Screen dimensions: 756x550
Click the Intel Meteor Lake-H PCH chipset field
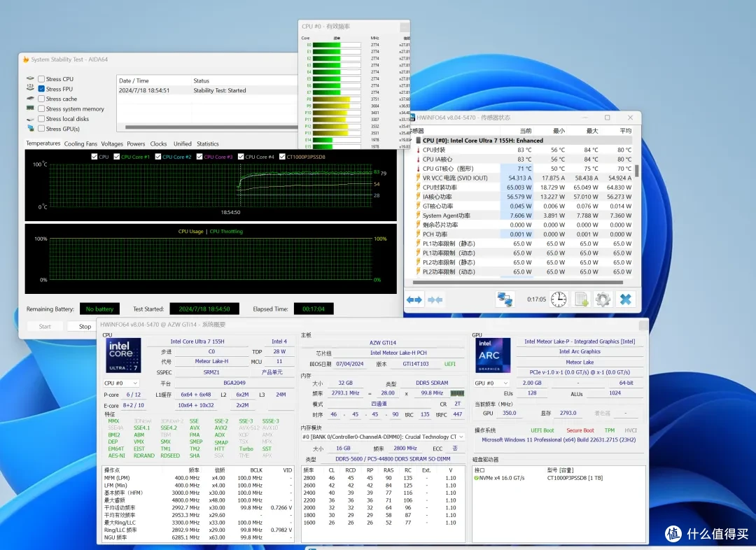point(398,353)
